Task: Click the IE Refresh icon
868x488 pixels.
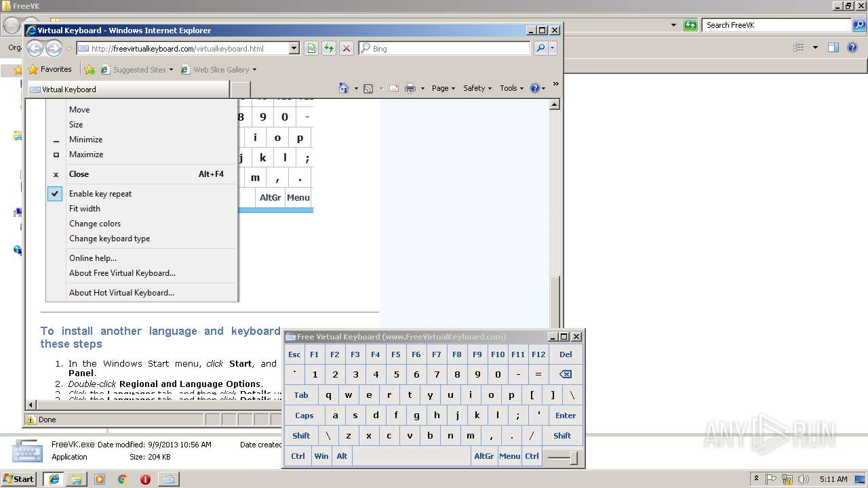Action: coord(329,48)
